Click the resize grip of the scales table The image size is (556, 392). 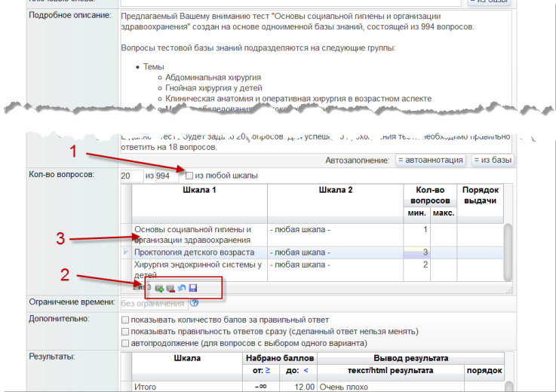click(x=509, y=291)
